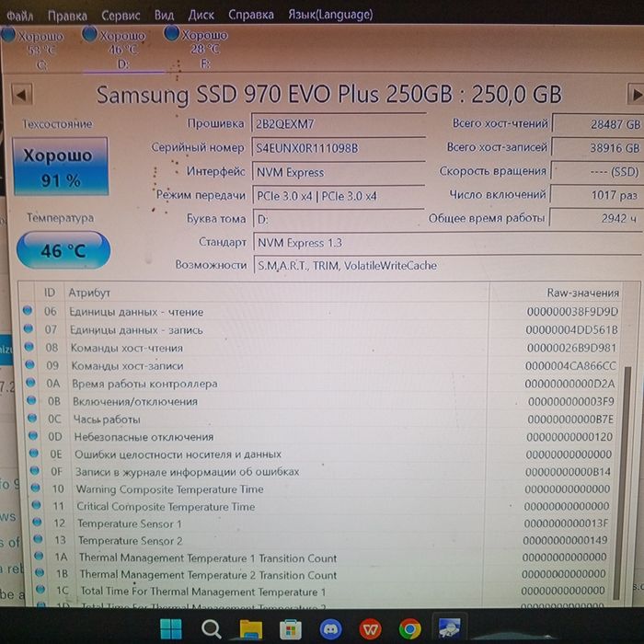Click status dot of attribute 1B
This screenshot has height=644, width=644.
click(40, 572)
